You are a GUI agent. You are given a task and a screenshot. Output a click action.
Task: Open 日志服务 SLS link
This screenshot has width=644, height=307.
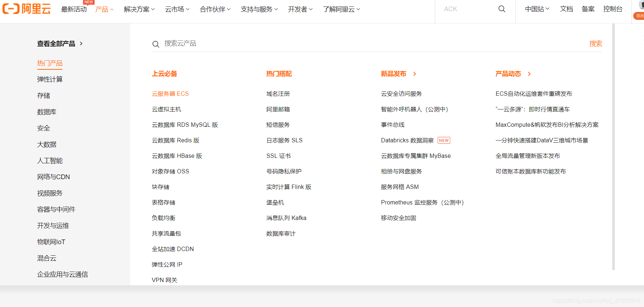[x=284, y=140]
